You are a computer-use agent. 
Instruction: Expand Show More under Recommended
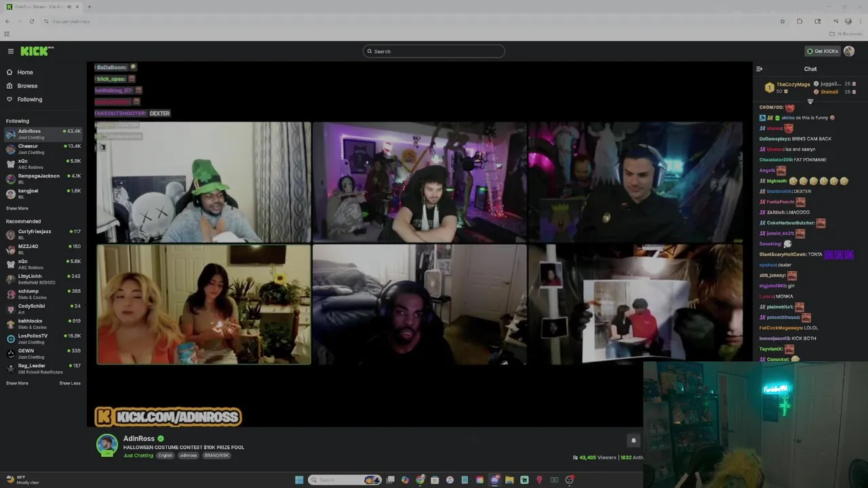tap(17, 384)
